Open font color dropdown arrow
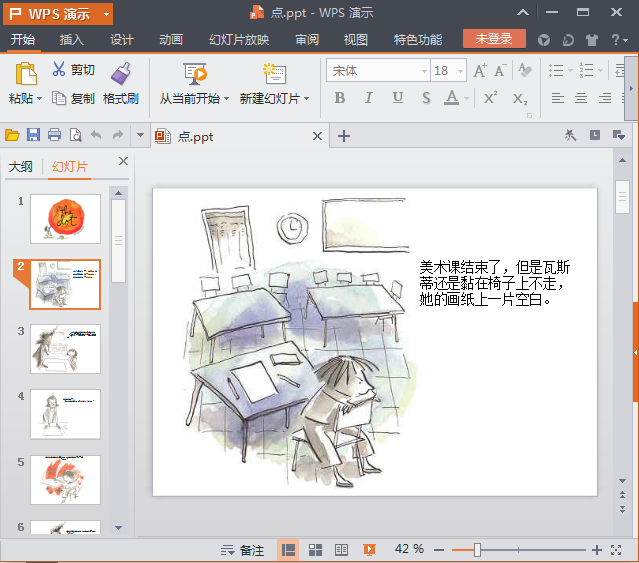639x563 pixels. tap(466, 99)
